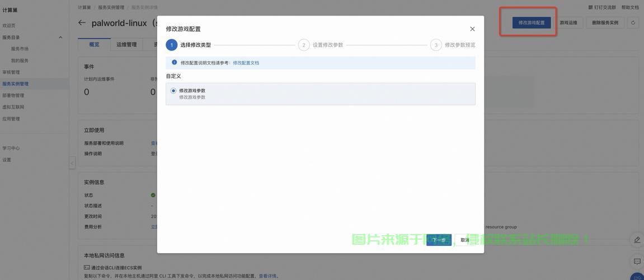Screen dimensions: 644x280
Task: Click the 取消 button
Action: click(464, 240)
